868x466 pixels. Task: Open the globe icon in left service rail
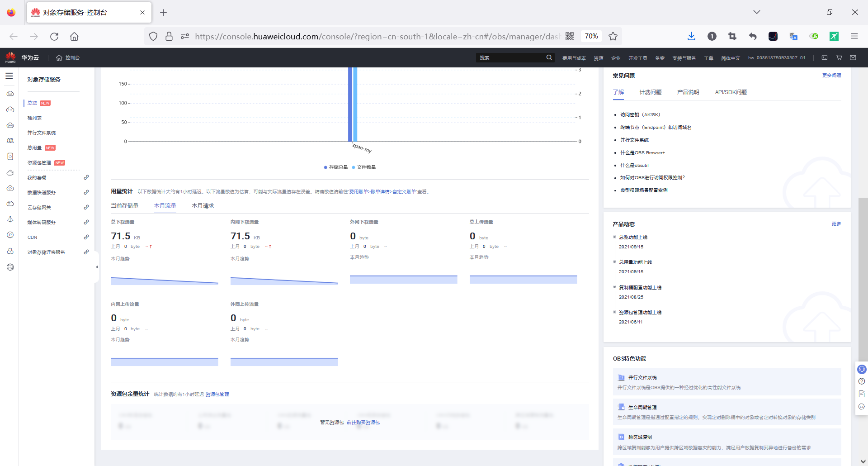tap(10, 267)
